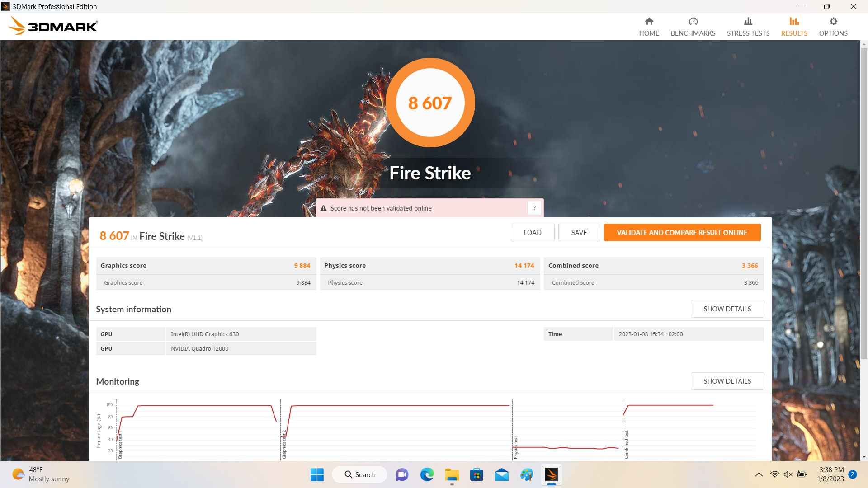
Task: Open Microsoft Edge from taskbar
Action: [427, 474]
